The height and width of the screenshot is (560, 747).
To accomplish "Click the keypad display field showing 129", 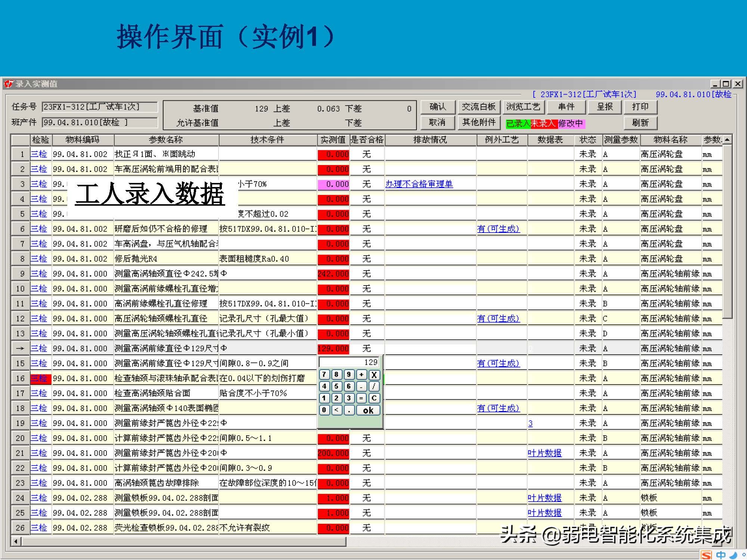I will click(x=349, y=362).
